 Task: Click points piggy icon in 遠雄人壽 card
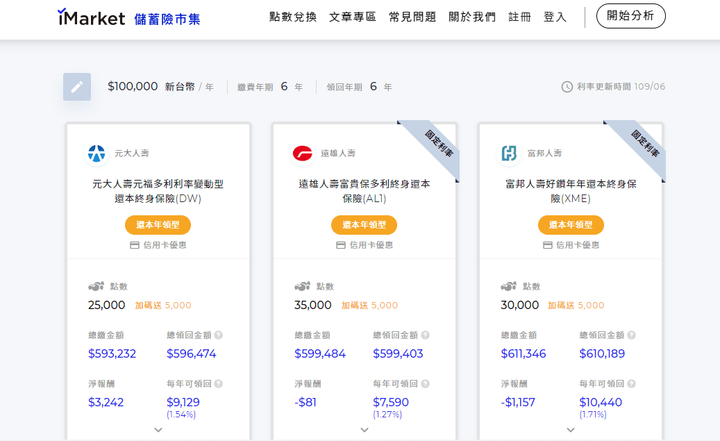click(x=302, y=287)
